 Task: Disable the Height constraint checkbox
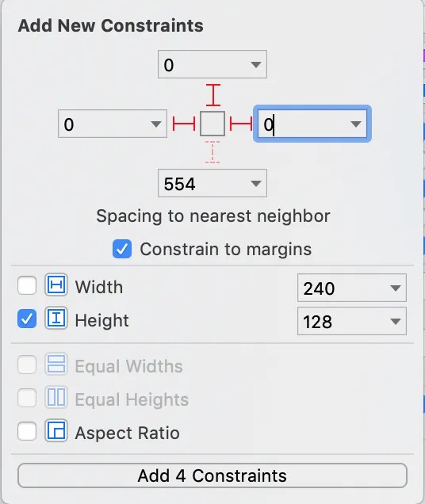pos(27,319)
